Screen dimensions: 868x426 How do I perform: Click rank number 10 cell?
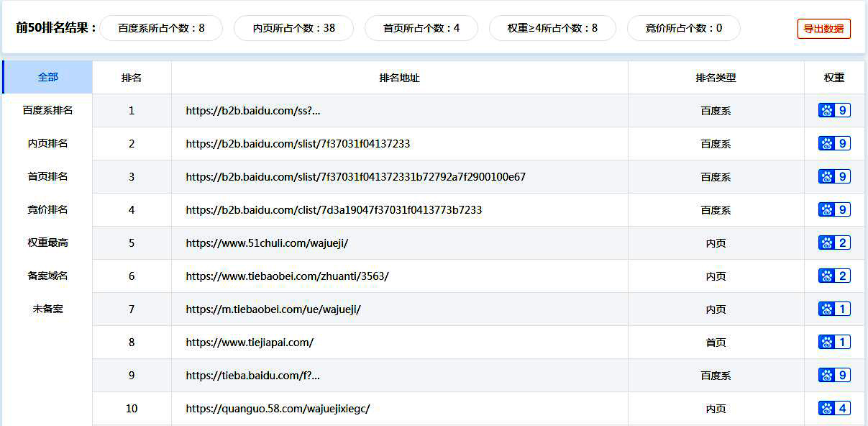point(132,409)
